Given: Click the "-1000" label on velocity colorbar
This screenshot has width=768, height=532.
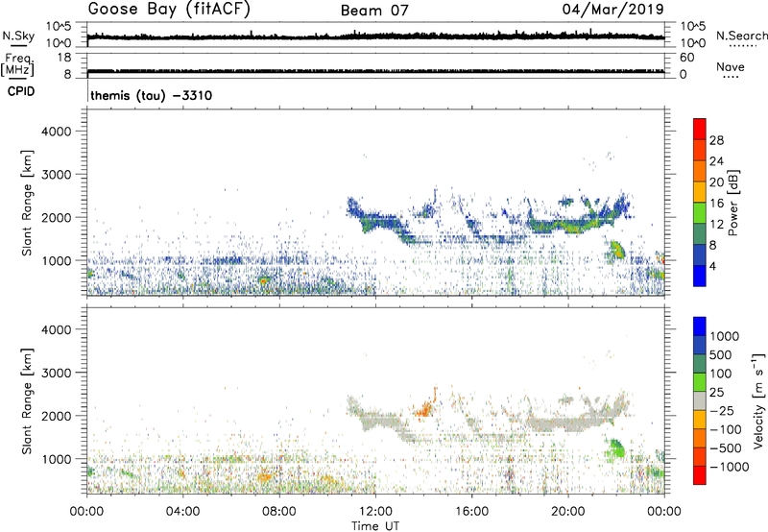Looking at the screenshot, I should click(x=729, y=467).
